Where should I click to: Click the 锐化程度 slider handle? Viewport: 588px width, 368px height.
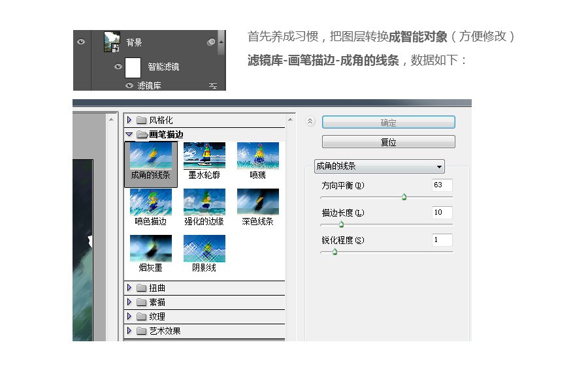point(335,252)
